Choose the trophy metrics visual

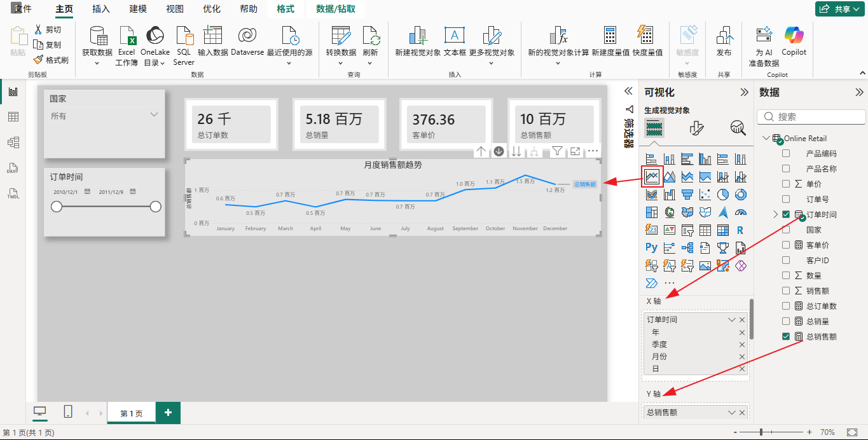point(723,247)
